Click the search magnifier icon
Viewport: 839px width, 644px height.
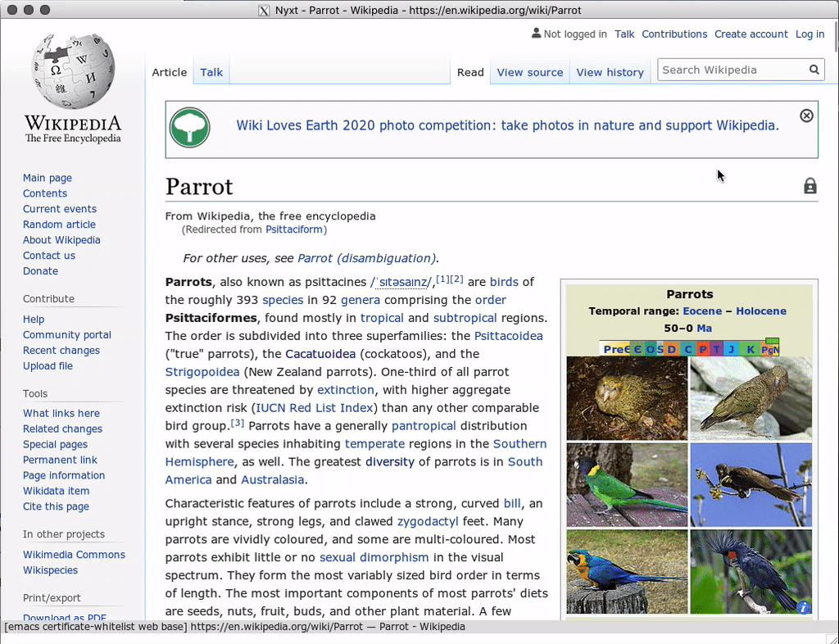(814, 70)
